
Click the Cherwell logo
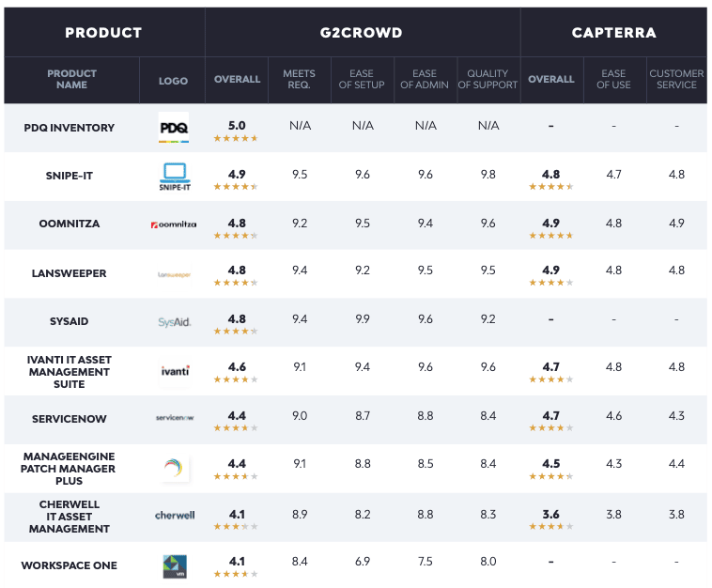click(175, 515)
